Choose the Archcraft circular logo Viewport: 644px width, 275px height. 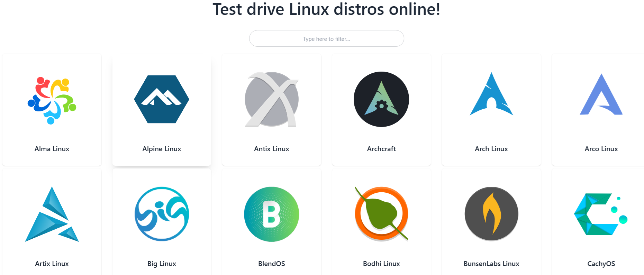[381, 99]
